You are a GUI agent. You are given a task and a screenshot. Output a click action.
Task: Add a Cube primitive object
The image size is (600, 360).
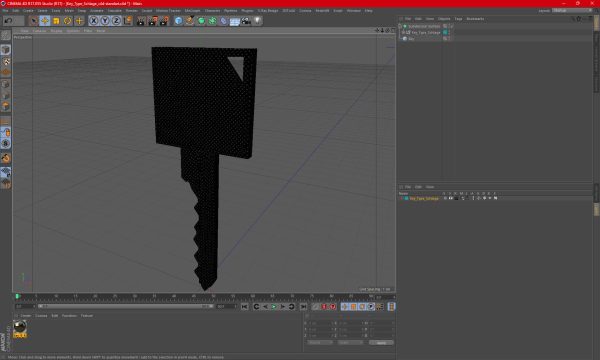coord(178,21)
